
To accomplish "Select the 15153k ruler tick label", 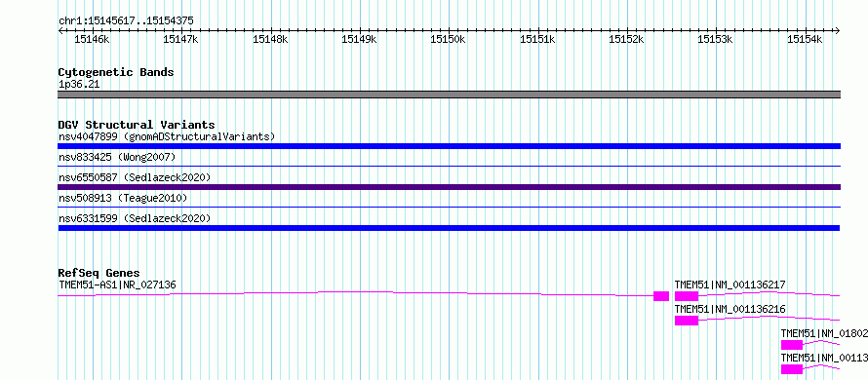I will 715,39.
